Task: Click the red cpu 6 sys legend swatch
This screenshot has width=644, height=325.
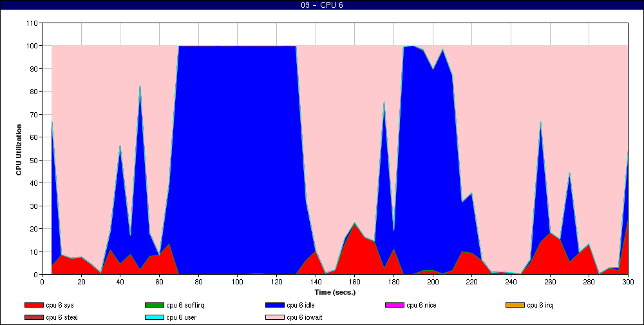Action: coord(34,305)
